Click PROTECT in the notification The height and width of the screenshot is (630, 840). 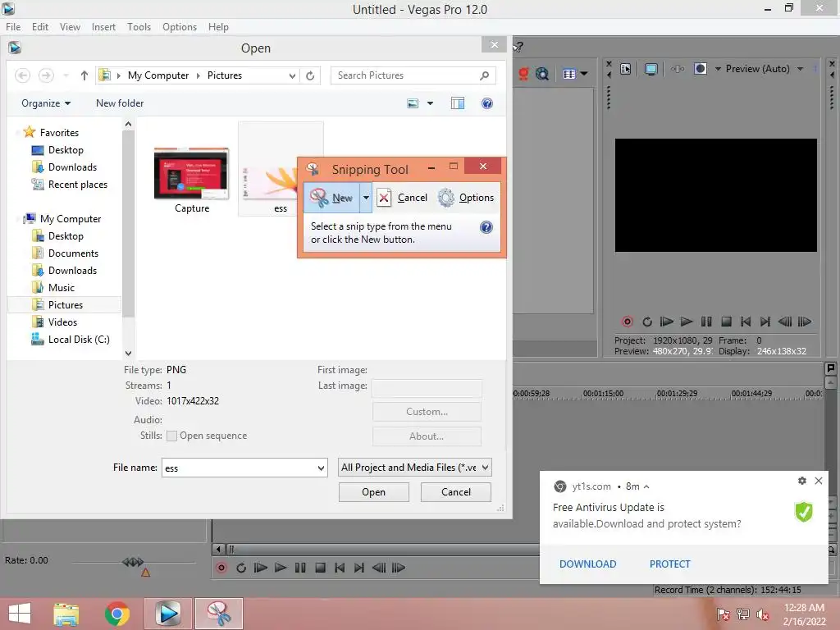tap(669, 564)
